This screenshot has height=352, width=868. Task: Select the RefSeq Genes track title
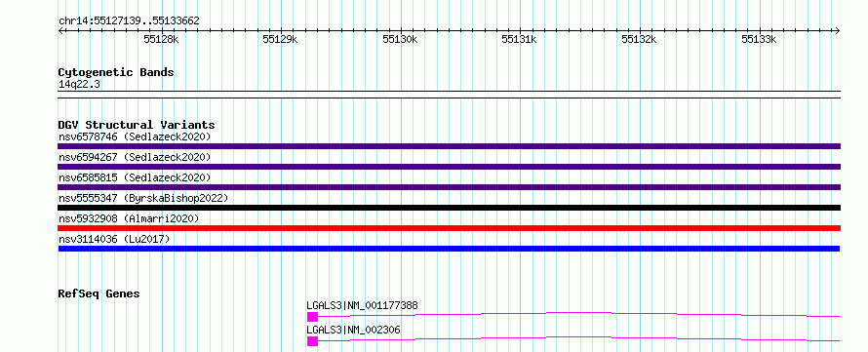(99, 293)
